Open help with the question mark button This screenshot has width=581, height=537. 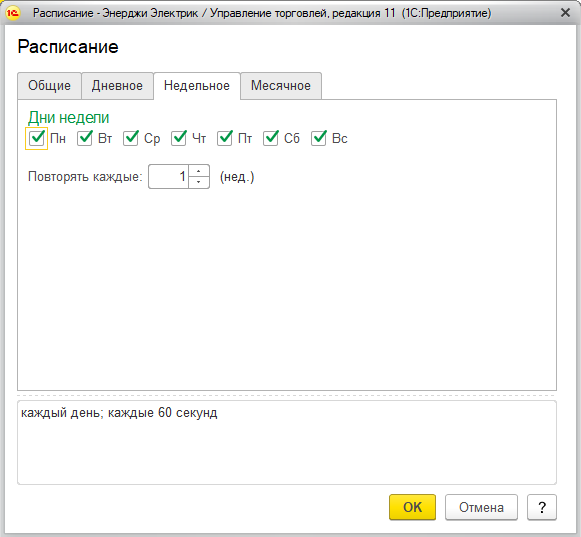click(x=542, y=507)
